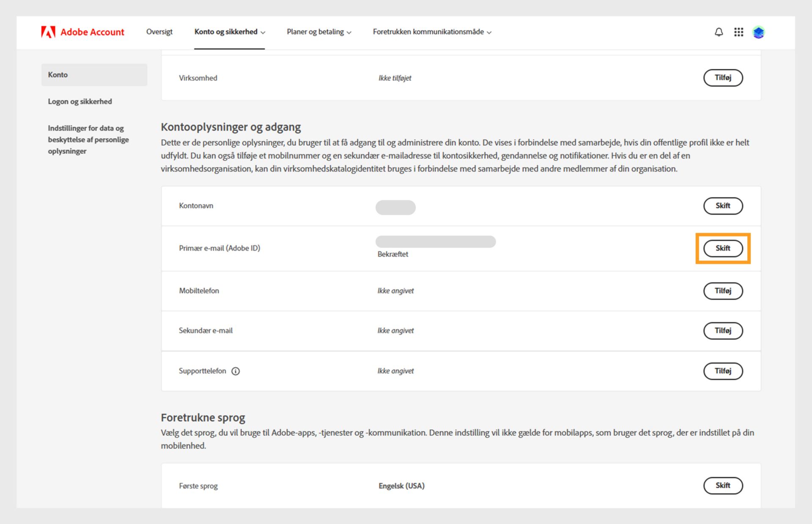This screenshot has height=524, width=812.
Task: Click Tilføj for Supporttelefon
Action: point(723,371)
